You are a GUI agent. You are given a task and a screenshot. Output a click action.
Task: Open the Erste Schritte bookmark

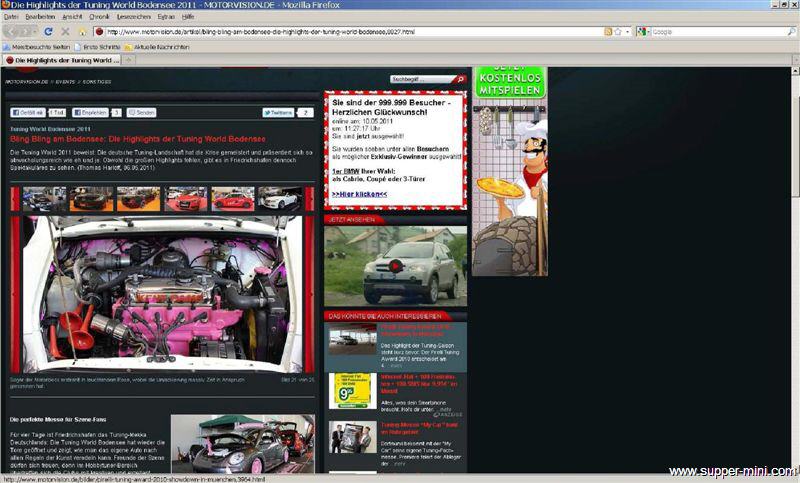(97, 47)
